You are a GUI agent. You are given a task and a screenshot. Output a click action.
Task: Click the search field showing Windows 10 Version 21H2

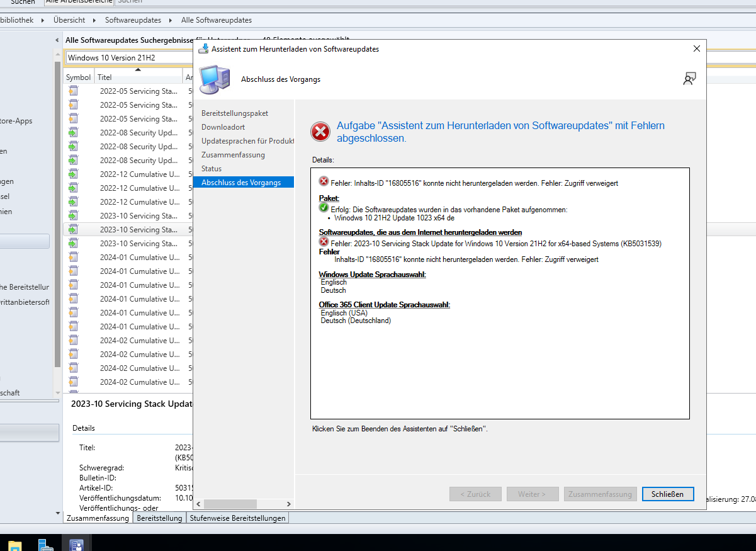click(x=126, y=57)
